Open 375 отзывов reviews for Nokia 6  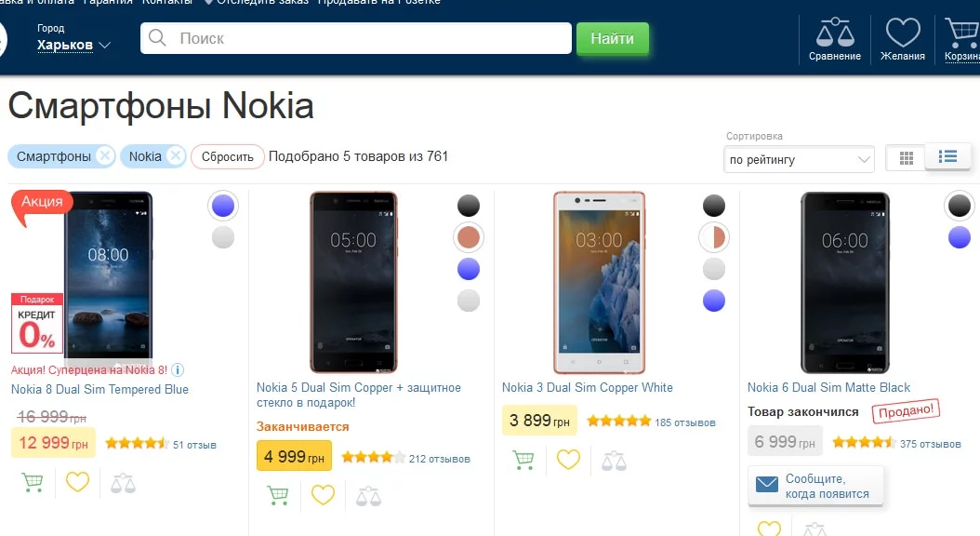931,444
